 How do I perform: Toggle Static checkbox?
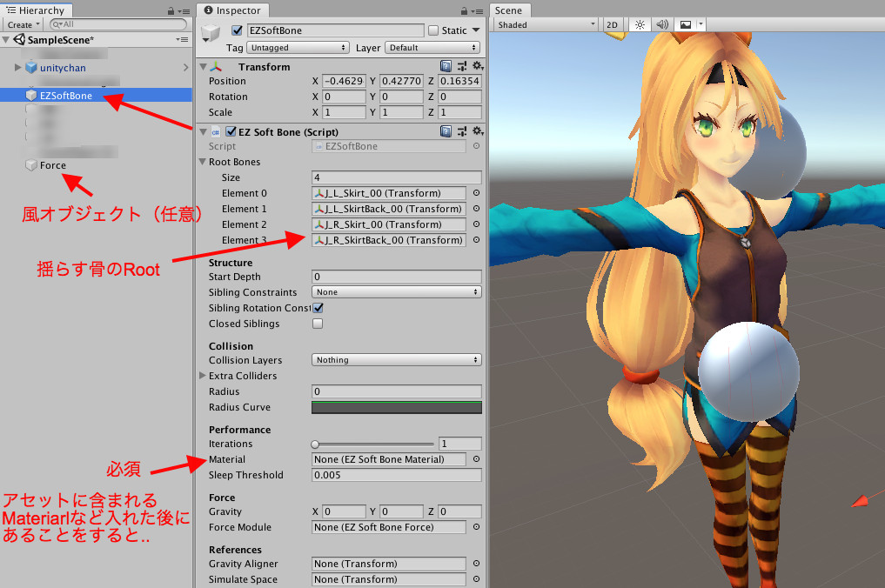(x=433, y=30)
